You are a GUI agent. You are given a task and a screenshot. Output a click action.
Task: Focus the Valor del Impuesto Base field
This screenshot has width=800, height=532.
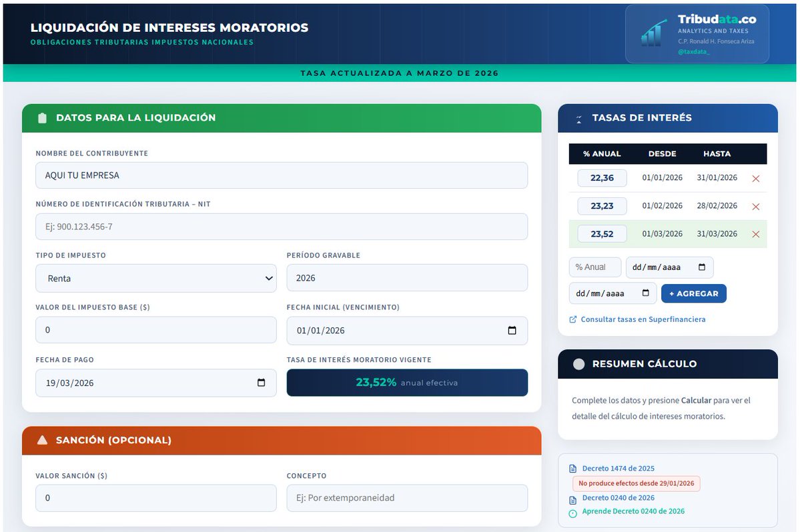(x=156, y=330)
